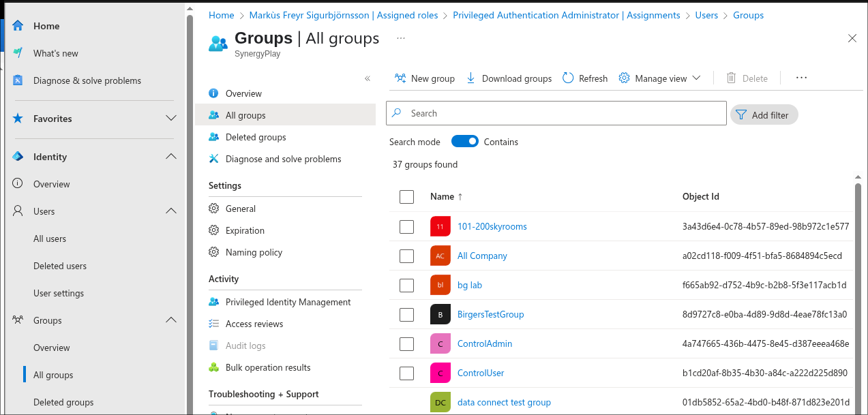The image size is (868, 415).
Task: Click the Download groups arrow icon
Action: [x=471, y=78]
